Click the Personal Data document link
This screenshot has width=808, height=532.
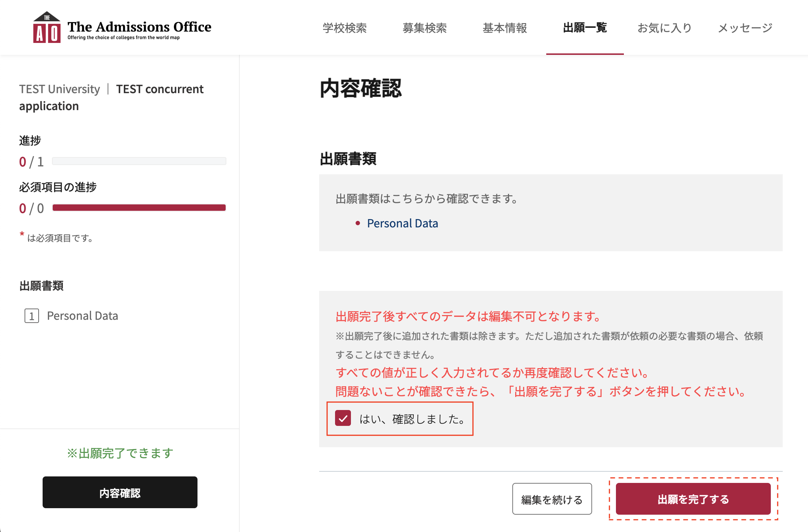tap(402, 223)
